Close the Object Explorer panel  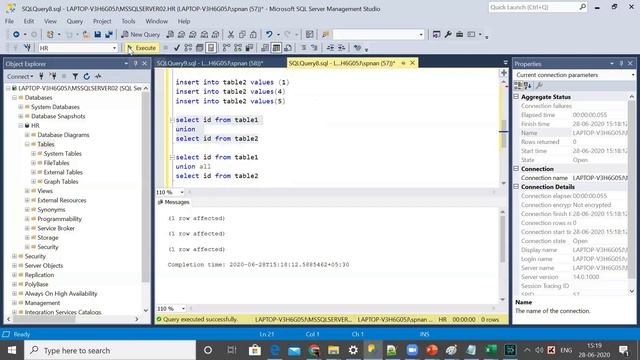pyautogui.click(x=144, y=64)
